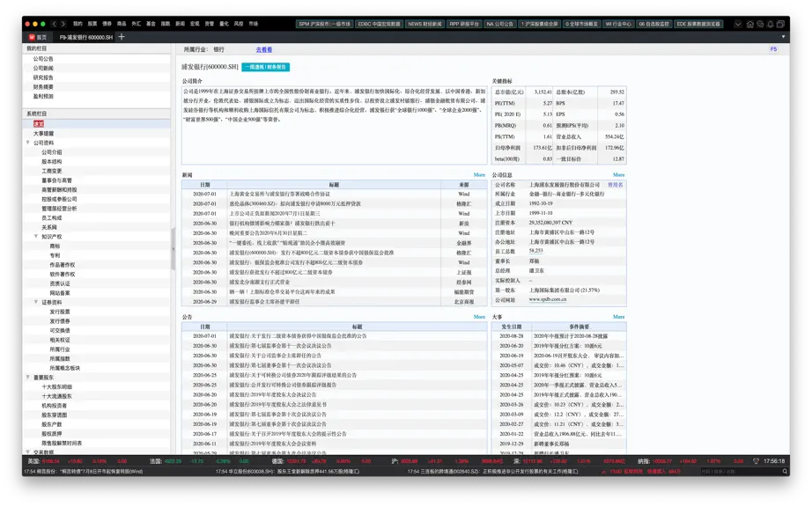Select 董事会与高管 in the sidebar tree
This screenshot has height=507, width=812.
(x=57, y=180)
